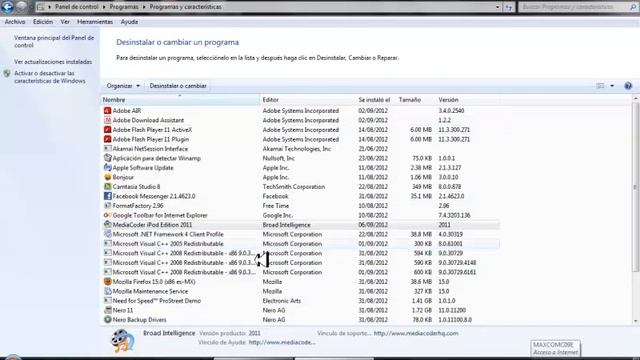Image resolution: width=640 pixels, height=360 pixels.
Task: Click the Facebook Messenger icon
Action: (x=107, y=196)
